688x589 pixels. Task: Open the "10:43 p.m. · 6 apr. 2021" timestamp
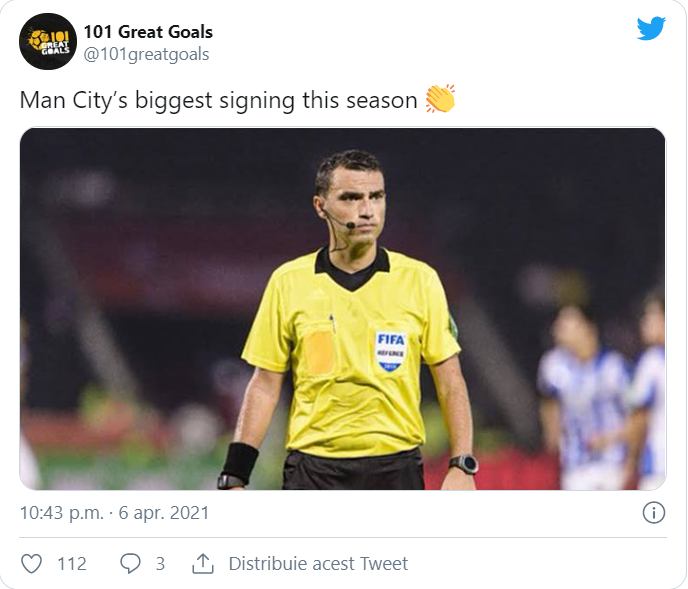[115, 513]
